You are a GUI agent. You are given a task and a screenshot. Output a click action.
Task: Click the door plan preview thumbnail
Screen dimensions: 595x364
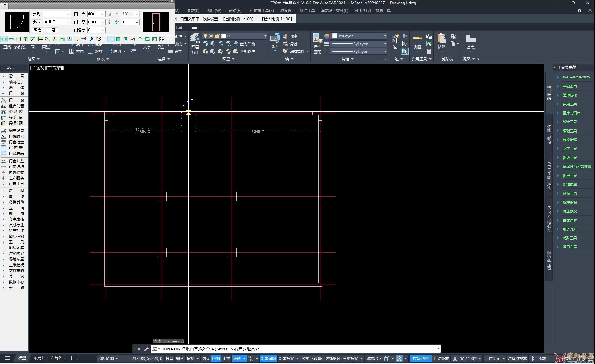point(17,22)
